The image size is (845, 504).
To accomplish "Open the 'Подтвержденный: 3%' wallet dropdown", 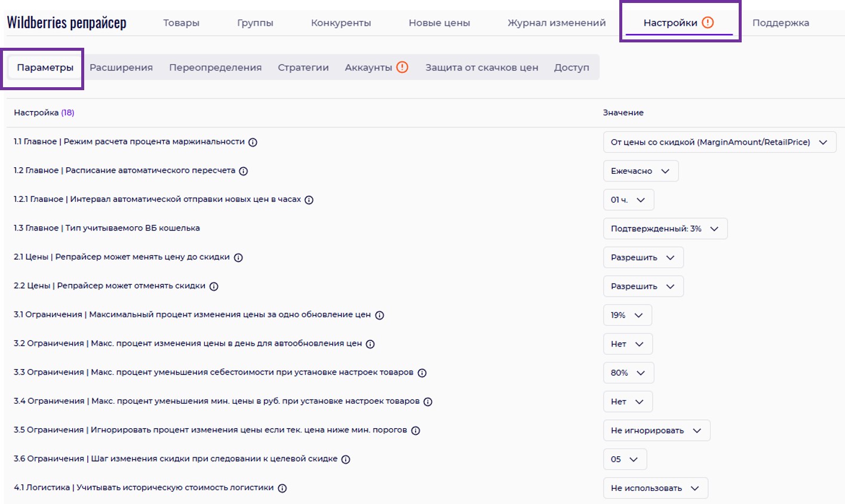I will [665, 229].
